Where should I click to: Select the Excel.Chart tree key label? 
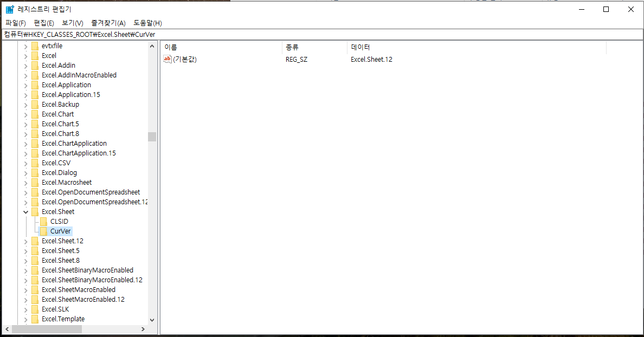point(57,114)
